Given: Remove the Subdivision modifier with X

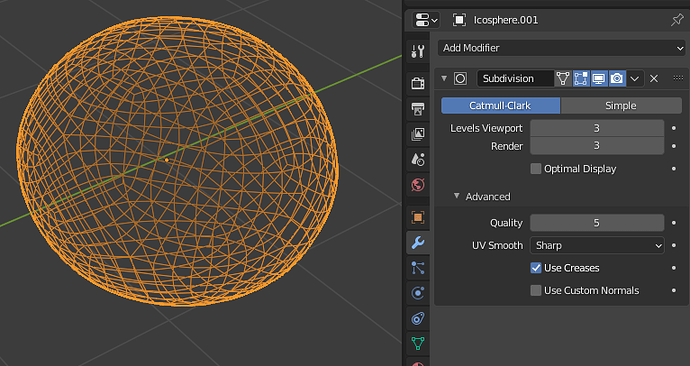Looking at the screenshot, I should [654, 79].
